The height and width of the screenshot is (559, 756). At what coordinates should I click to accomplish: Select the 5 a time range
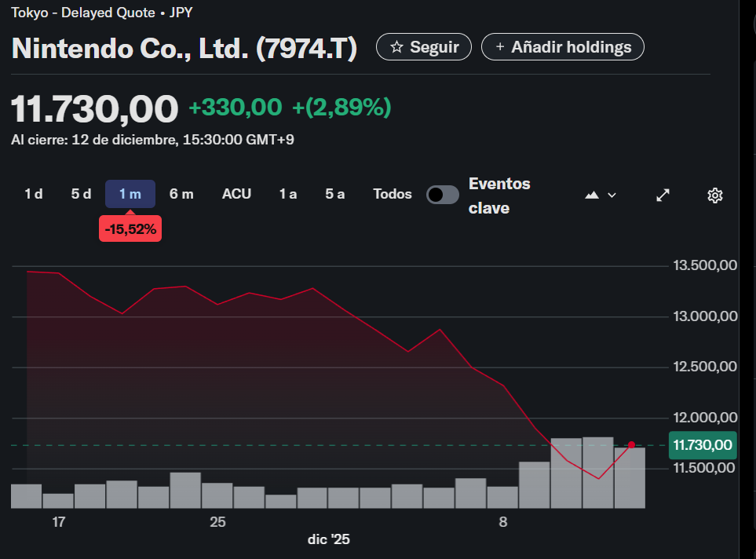334,194
